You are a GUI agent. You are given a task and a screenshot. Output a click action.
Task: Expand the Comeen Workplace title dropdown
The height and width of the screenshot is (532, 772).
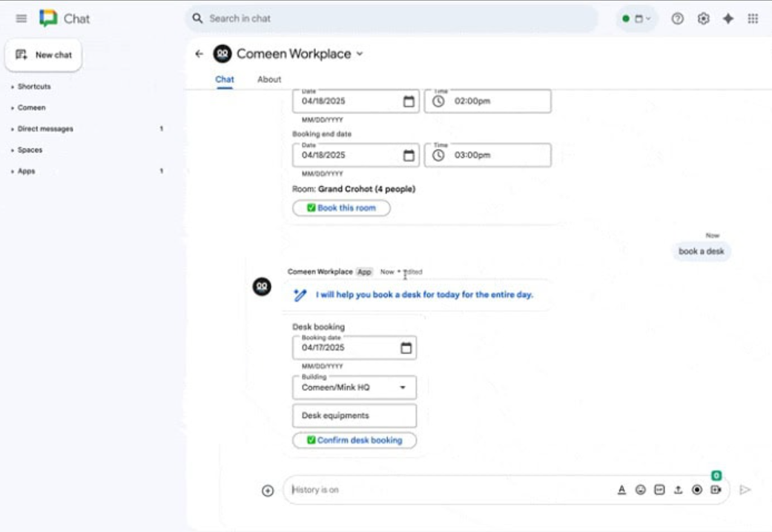pos(360,54)
